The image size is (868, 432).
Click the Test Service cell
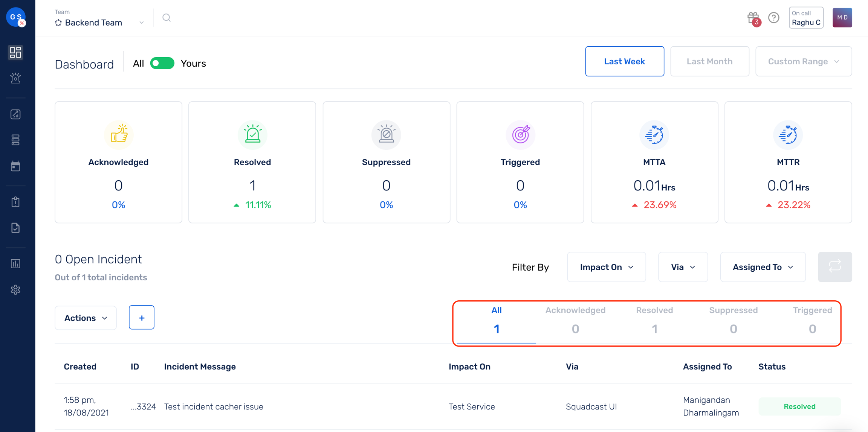pyautogui.click(x=472, y=406)
